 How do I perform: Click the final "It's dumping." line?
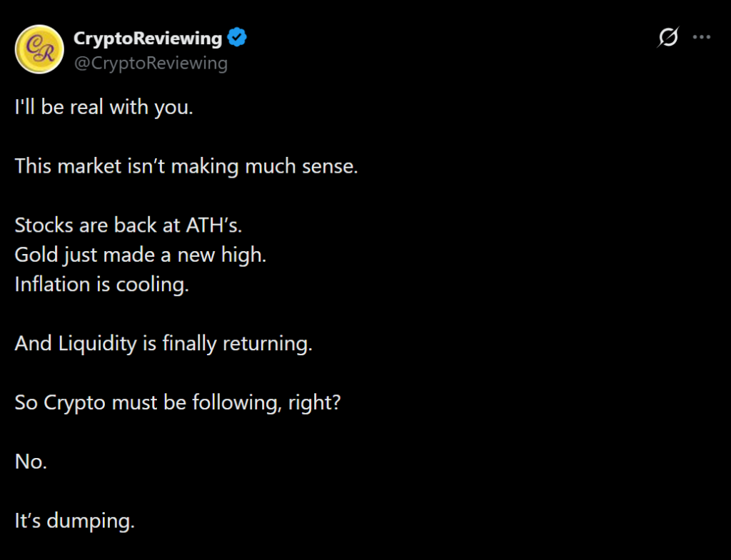75,521
